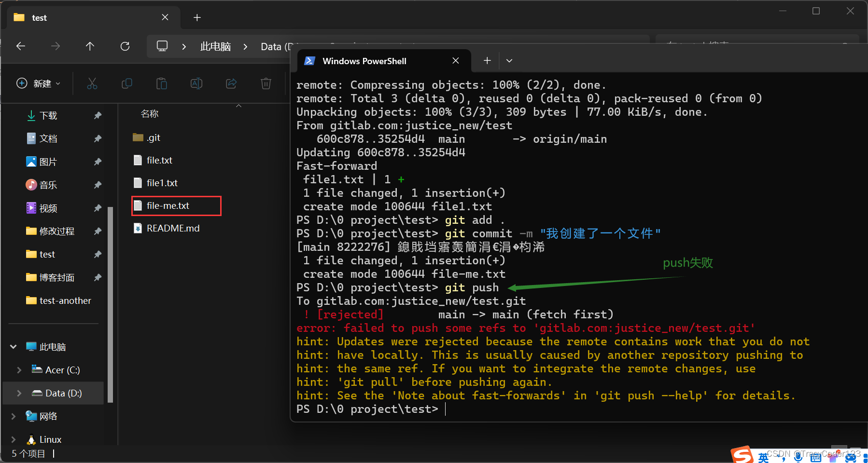Screen dimensions: 868x463
Task: Expand the Data (D:) drive node
Action: pyautogui.click(x=19, y=393)
